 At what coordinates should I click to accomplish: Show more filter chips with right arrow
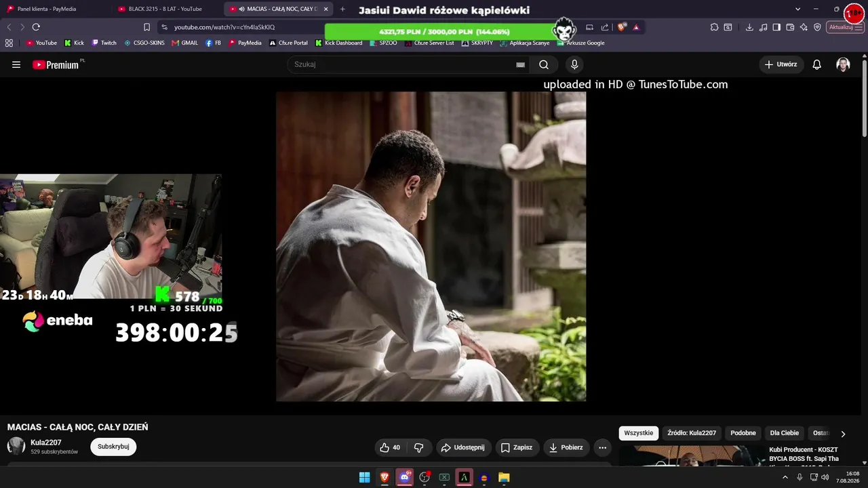click(843, 434)
